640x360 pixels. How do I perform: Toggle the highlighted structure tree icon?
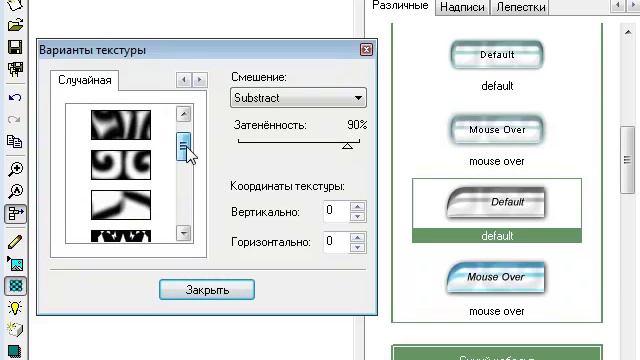tap(16, 213)
